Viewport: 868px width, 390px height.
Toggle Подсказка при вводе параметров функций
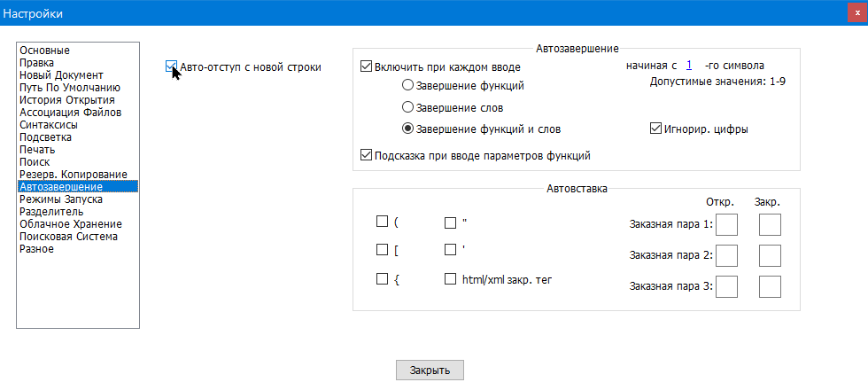[367, 155]
